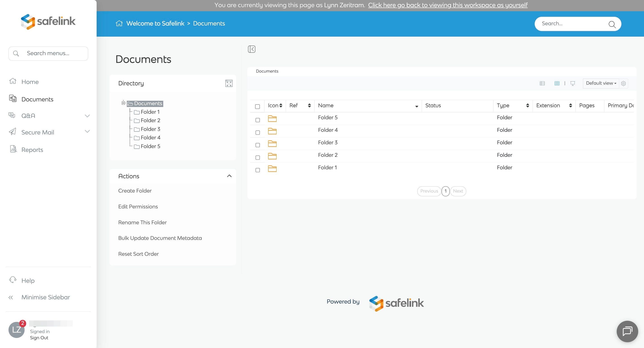Expand the Directory panel to fullscreen

pyautogui.click(x=229, y=83)
